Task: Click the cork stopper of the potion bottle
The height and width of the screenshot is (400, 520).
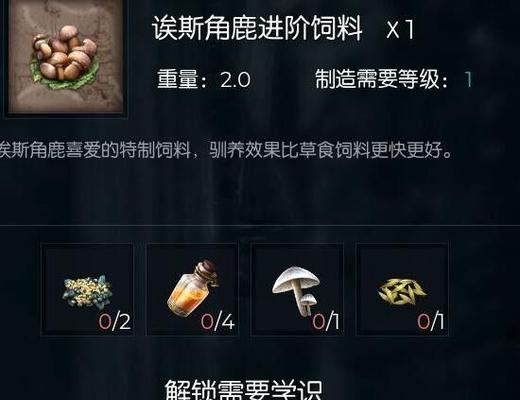Action: pyautogui.click(x=206, y=269)
